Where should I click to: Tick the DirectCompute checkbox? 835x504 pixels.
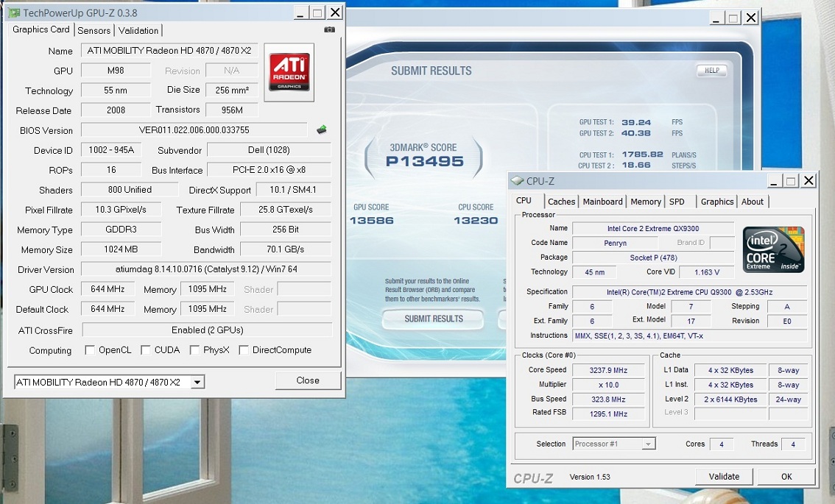(x=244, y=350)
